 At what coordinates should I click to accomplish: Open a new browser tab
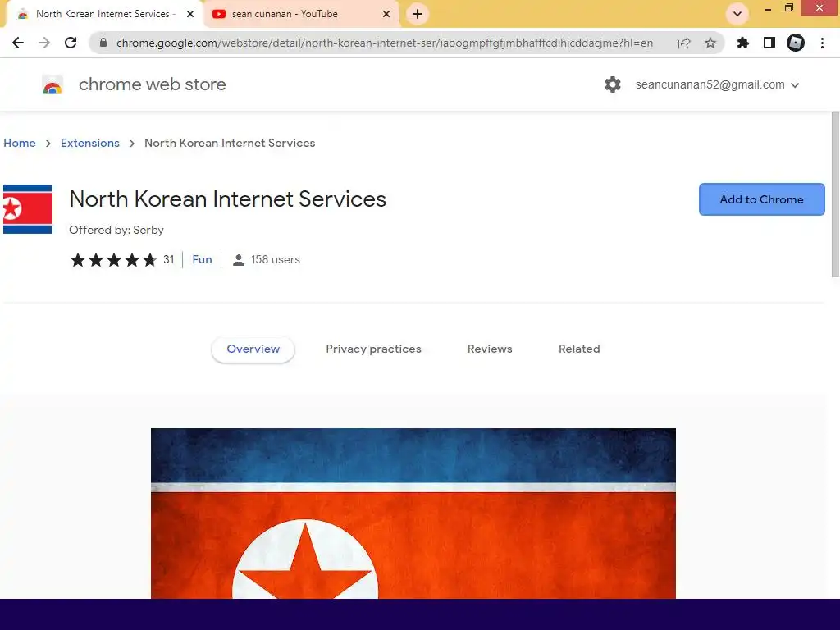point(418,14)
